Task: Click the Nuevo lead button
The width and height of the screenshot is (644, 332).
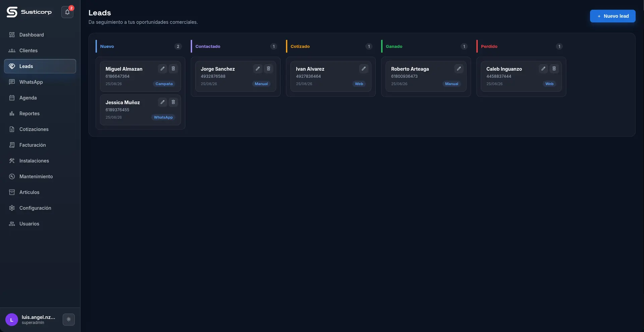Action: (612, 16)
